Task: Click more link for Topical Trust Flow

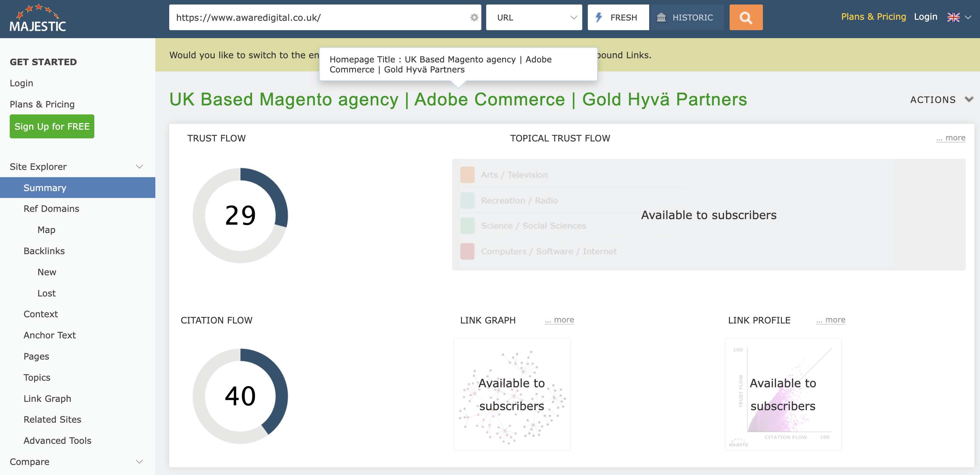Action: [x=950, y=138]
